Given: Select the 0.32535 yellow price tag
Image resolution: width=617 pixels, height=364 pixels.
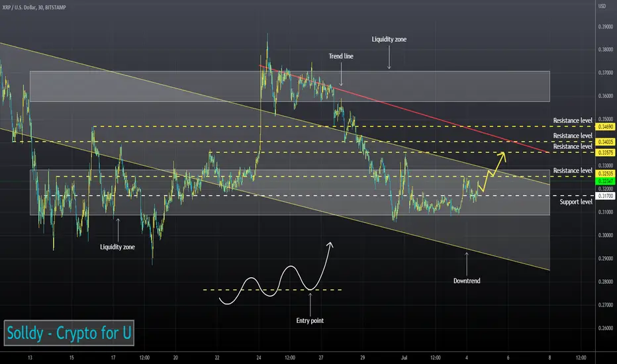Looking at the screenshot, I should pyautogui.click(x=605, y=173).
